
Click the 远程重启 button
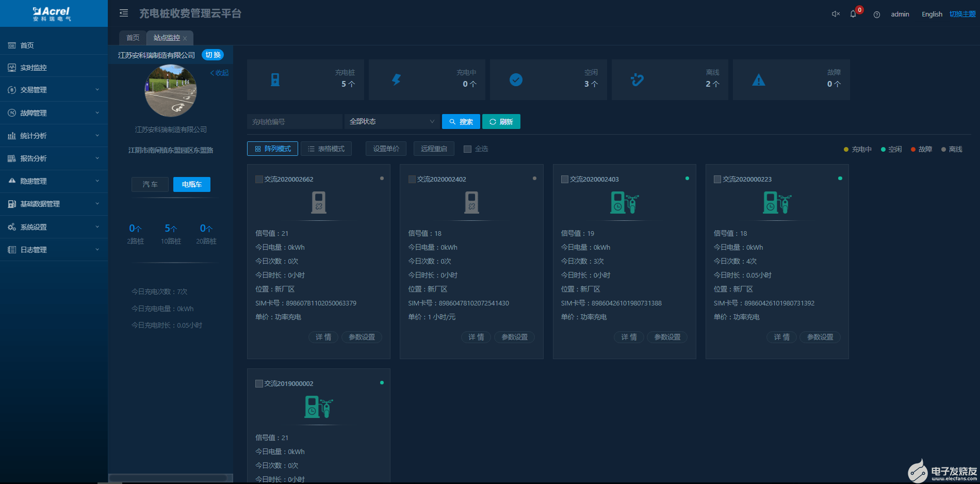434,149
